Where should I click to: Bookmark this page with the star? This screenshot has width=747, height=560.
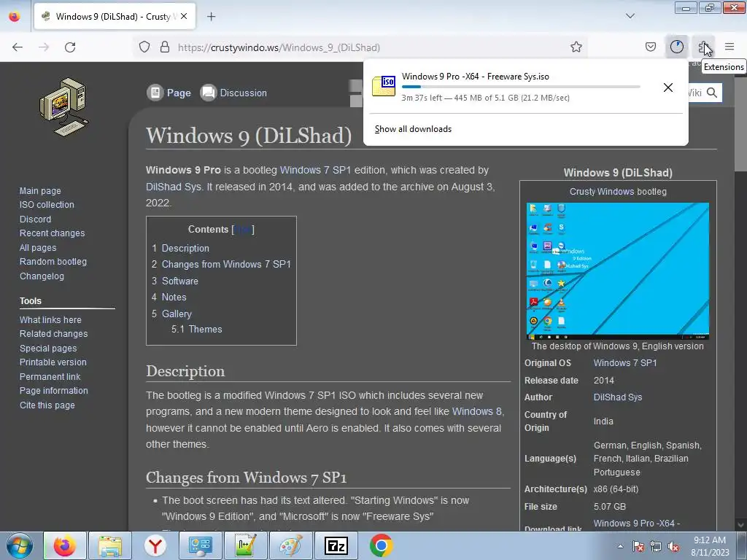point(576,47)
